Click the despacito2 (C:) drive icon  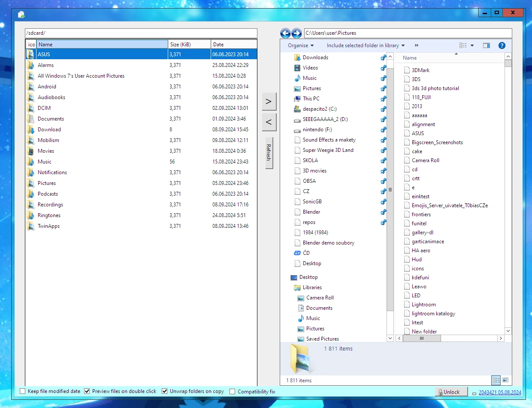tap(297, 109)
